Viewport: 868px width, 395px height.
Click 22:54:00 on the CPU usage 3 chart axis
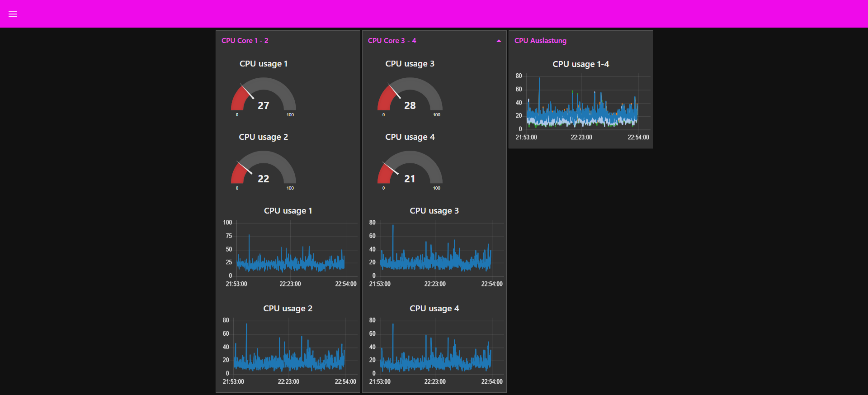pyautogui.click(x=492, y=284)
